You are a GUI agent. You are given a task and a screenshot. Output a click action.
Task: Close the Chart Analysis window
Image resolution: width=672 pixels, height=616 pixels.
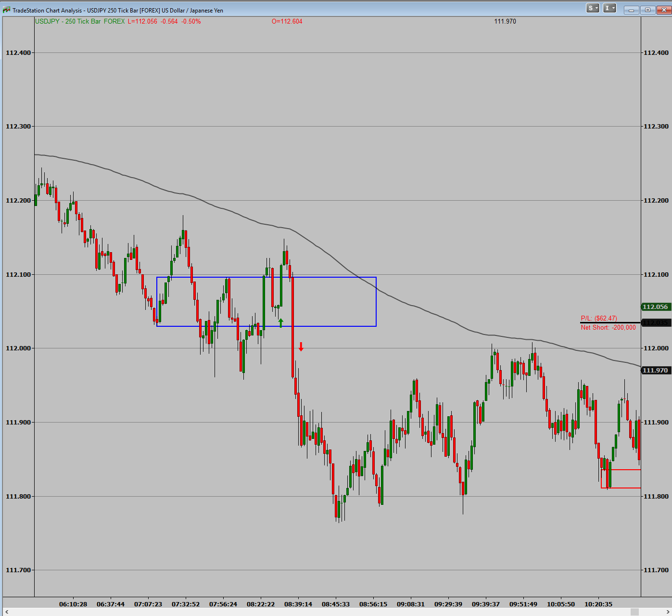664,10
